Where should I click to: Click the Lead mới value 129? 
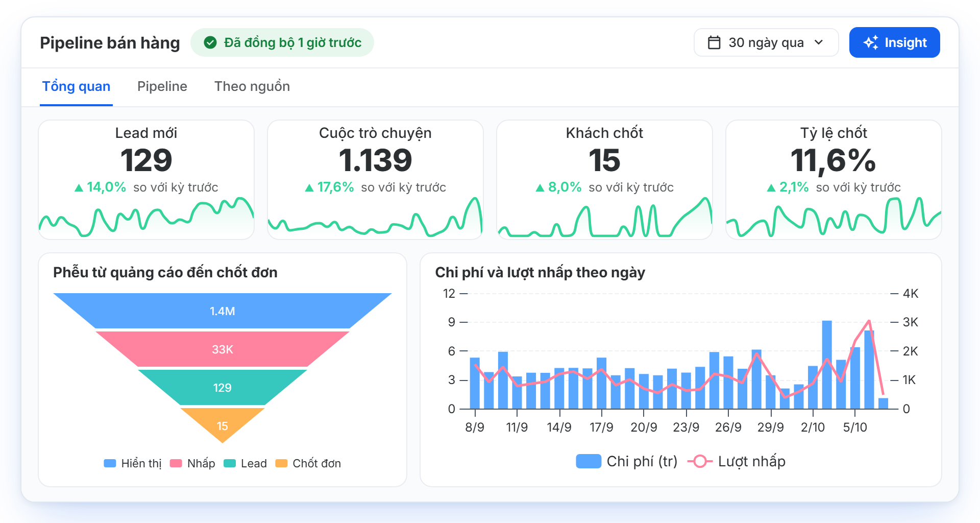point(146,160)
